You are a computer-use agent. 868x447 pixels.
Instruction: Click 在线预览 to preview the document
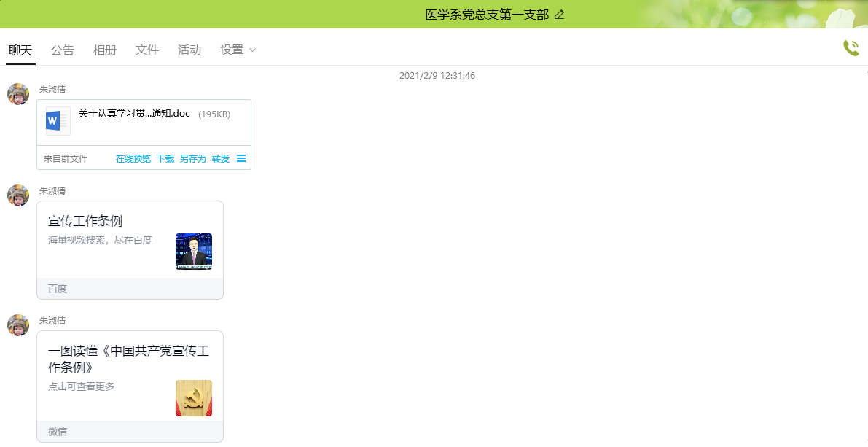133,158
